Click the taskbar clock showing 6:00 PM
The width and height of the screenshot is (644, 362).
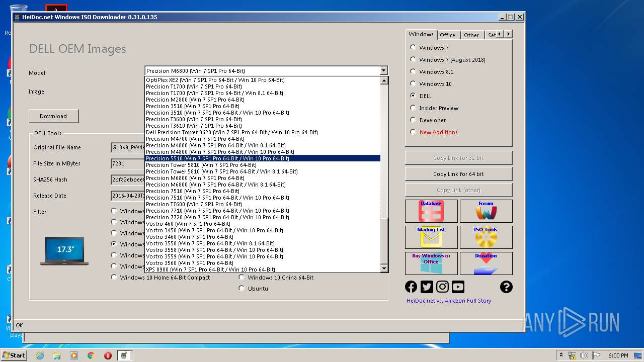(x=618, y=355)
